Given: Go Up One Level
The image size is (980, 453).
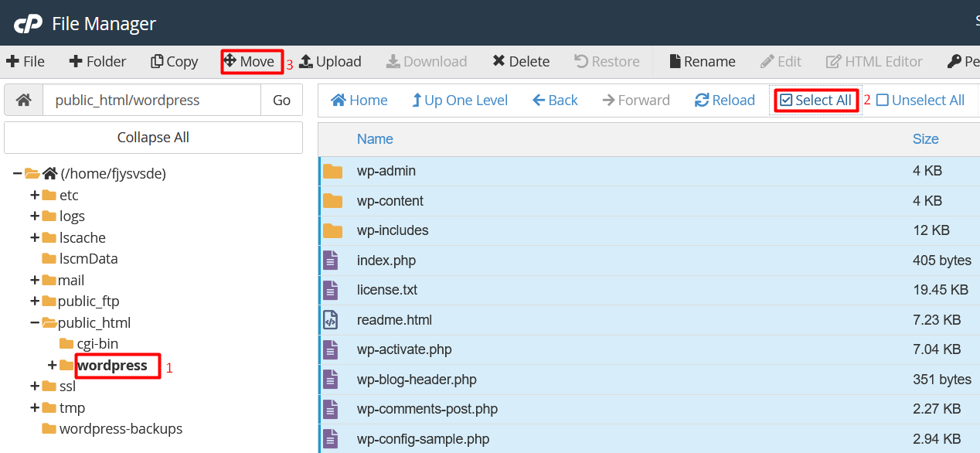Looking at the screenshot, I should coord(460,100).
